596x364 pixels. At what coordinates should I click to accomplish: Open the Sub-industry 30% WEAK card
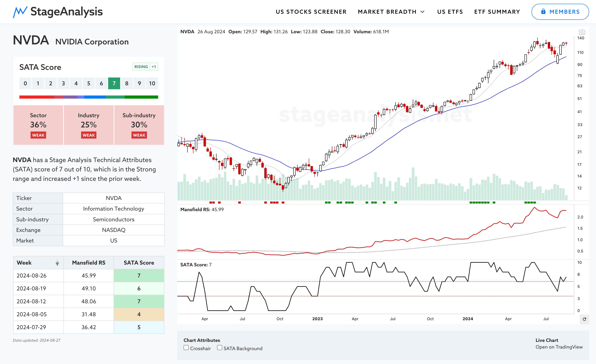coord(139,125)
